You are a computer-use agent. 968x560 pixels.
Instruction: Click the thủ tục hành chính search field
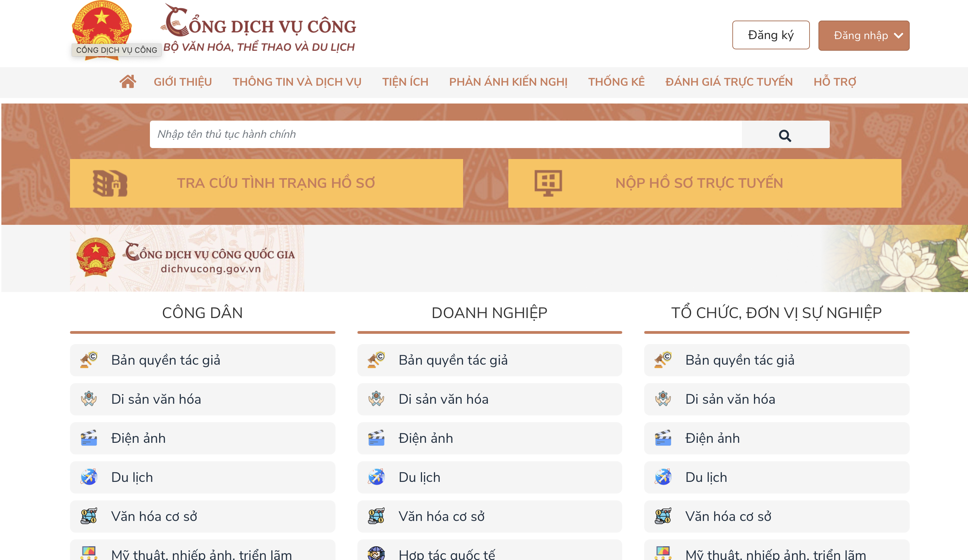[423, 134]
